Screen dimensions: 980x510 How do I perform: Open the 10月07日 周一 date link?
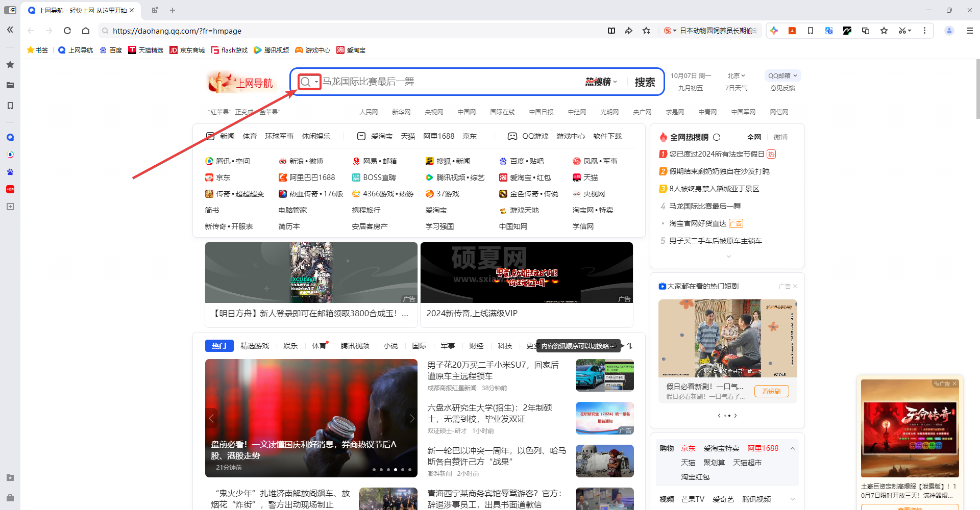pos(690,75)
